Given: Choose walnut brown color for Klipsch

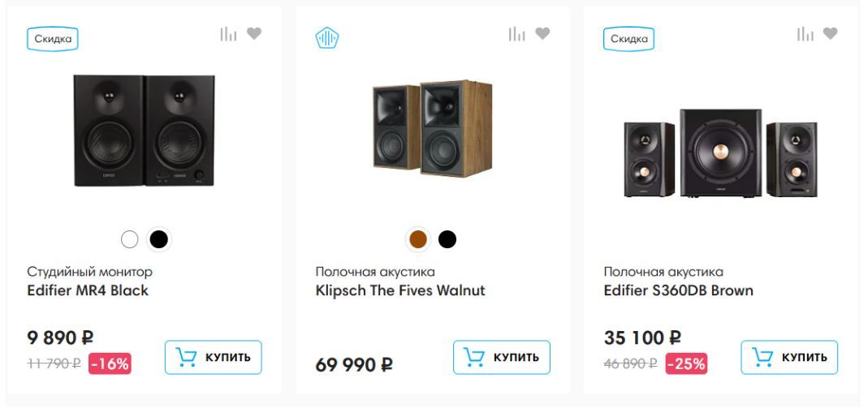Looking at the screenshot, I should pos(418,239).
